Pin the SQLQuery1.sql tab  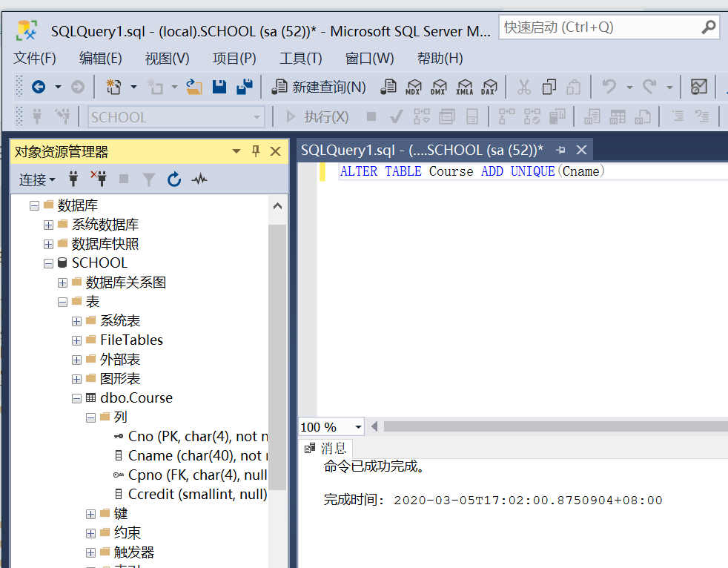(561, 150)
